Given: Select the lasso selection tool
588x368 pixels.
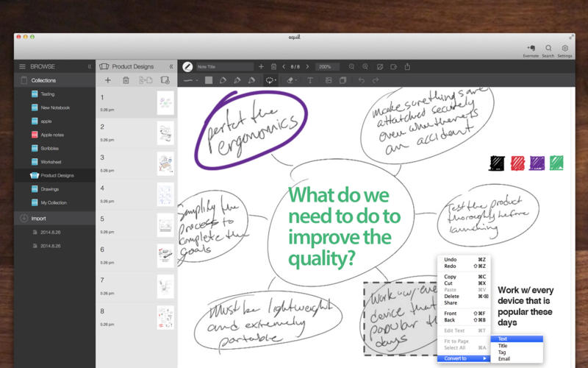Looking at the screenshot, I should tap(270, 80).
